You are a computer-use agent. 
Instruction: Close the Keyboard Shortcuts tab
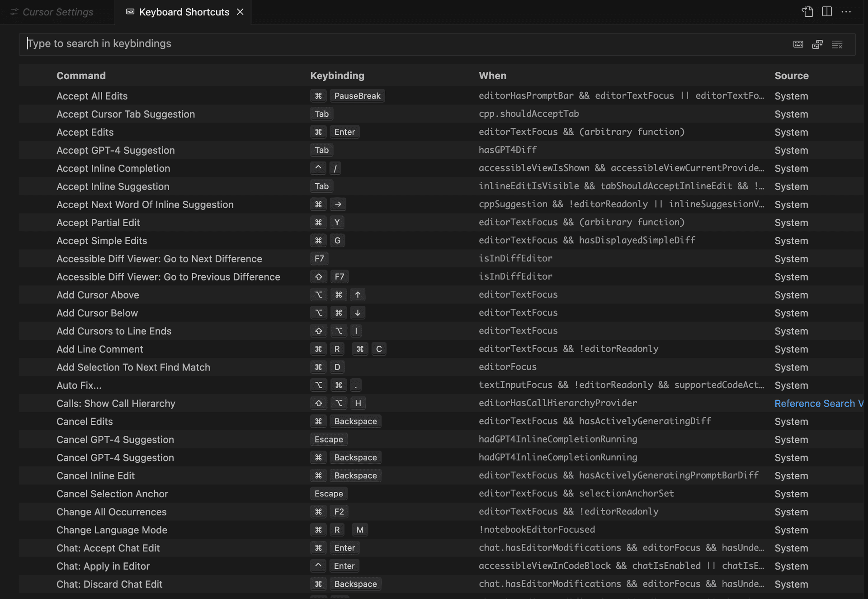point(240,12)
